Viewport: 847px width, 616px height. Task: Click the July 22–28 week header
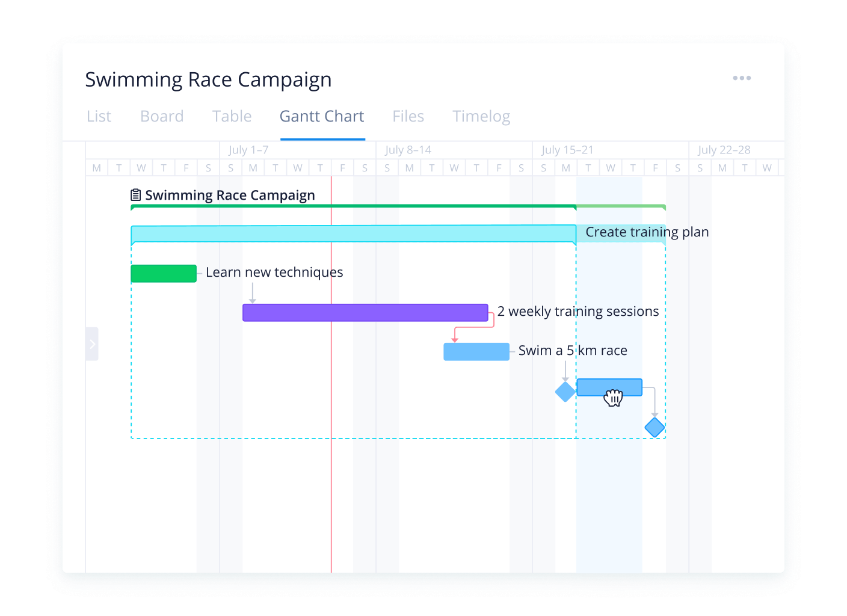[x=724, y=150]
